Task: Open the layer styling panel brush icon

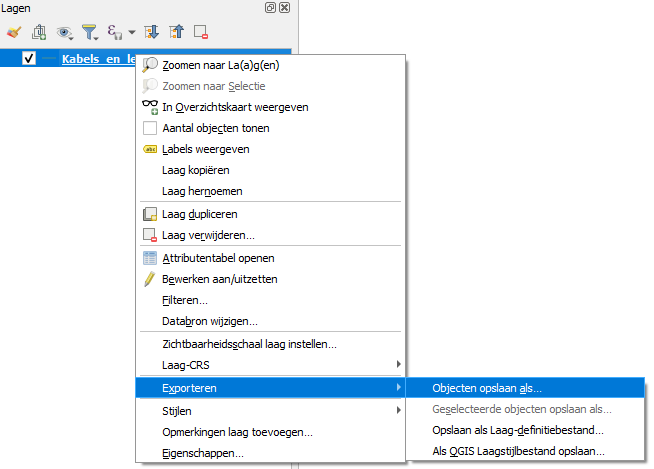Action: point(14,32)
